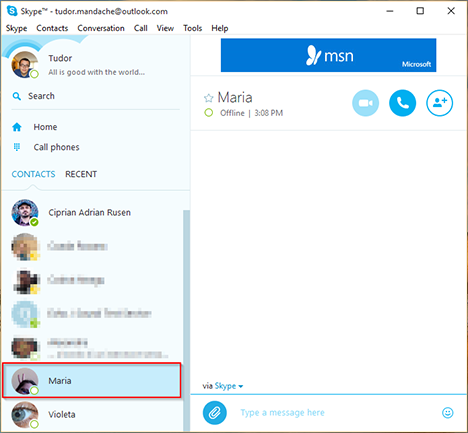Viewport: 468px width, 433px height.
Task: Open the Tools menu
Action: [192, 28]
